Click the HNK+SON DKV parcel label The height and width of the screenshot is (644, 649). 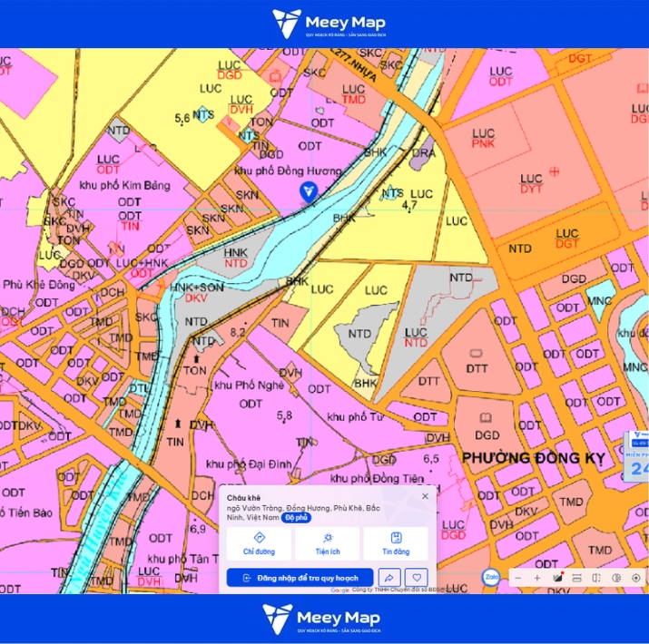click(x=196, y=292)
